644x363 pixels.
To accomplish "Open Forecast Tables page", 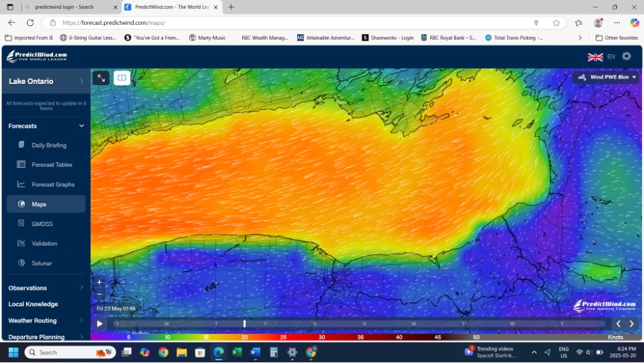I will [x=52, y=165].
